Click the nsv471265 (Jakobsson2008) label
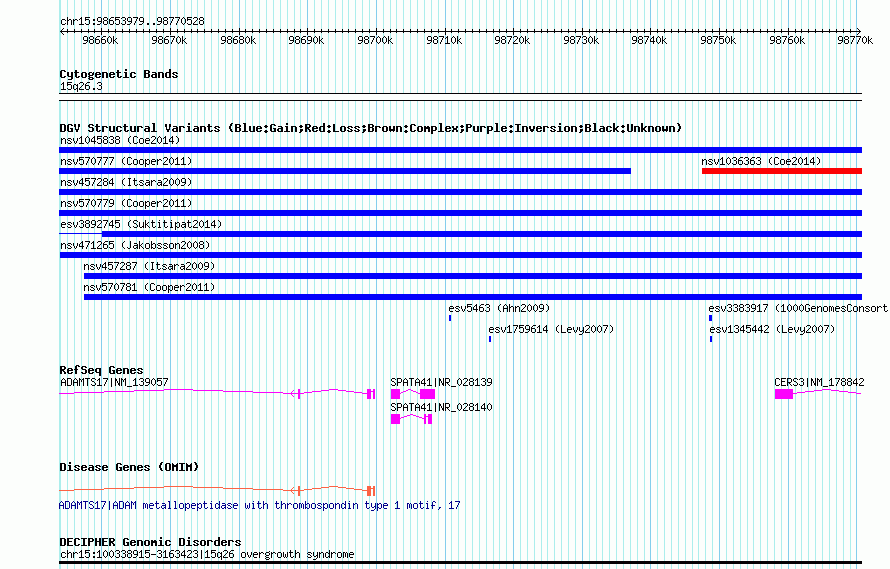 [135, 245]
